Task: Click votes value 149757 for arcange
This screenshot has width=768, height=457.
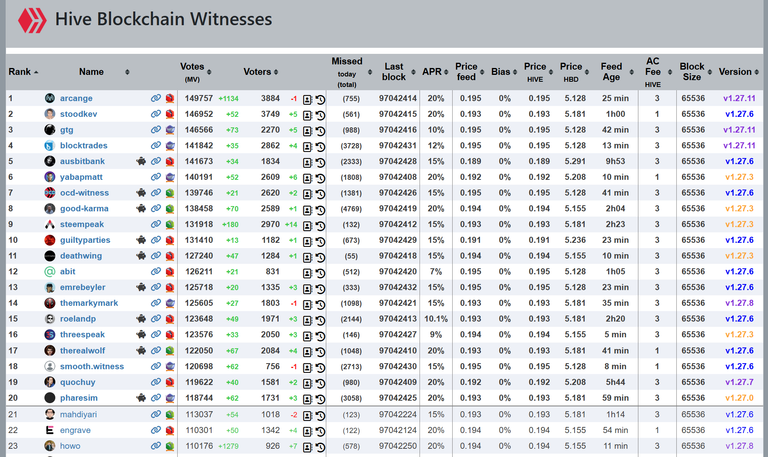Action: tap(198, 98)
